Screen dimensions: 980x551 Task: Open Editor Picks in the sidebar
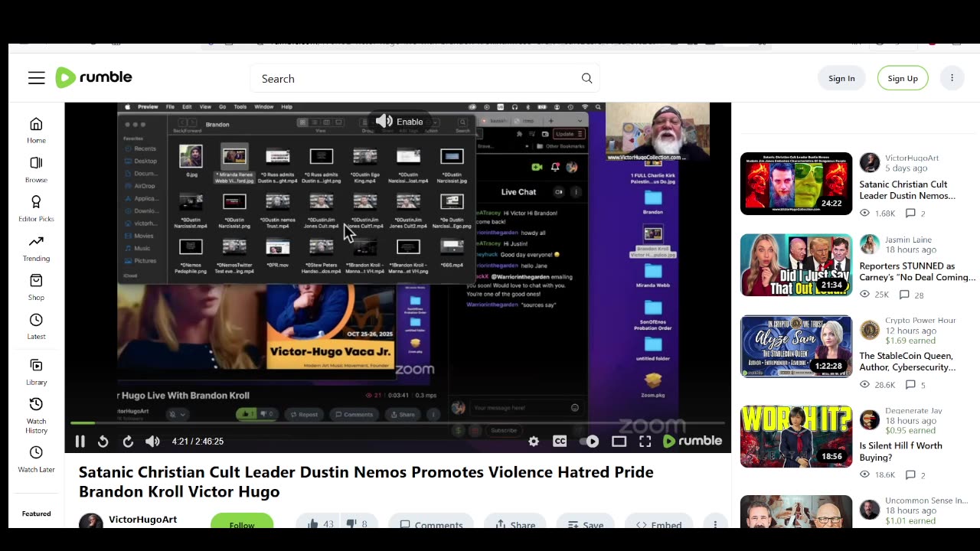[x=36, y=208]
